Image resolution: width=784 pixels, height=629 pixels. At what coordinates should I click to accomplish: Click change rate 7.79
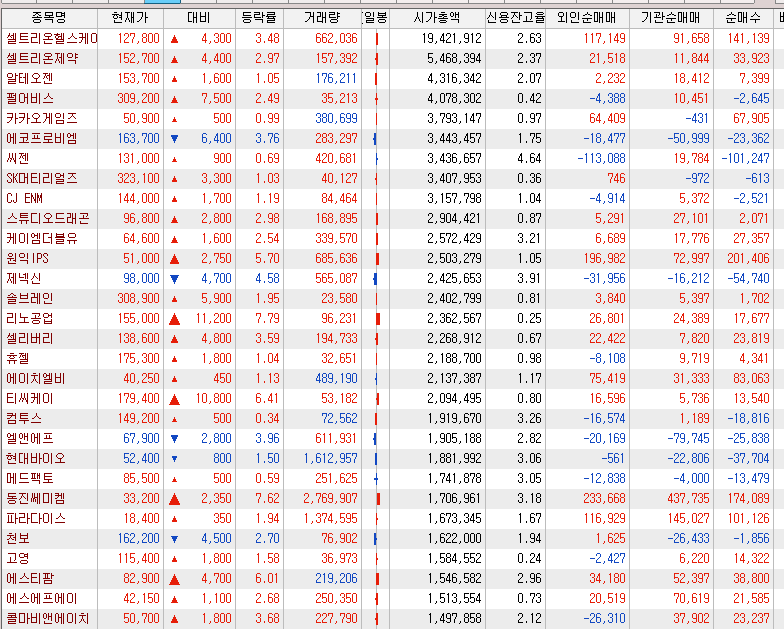(x=268, y=318)
